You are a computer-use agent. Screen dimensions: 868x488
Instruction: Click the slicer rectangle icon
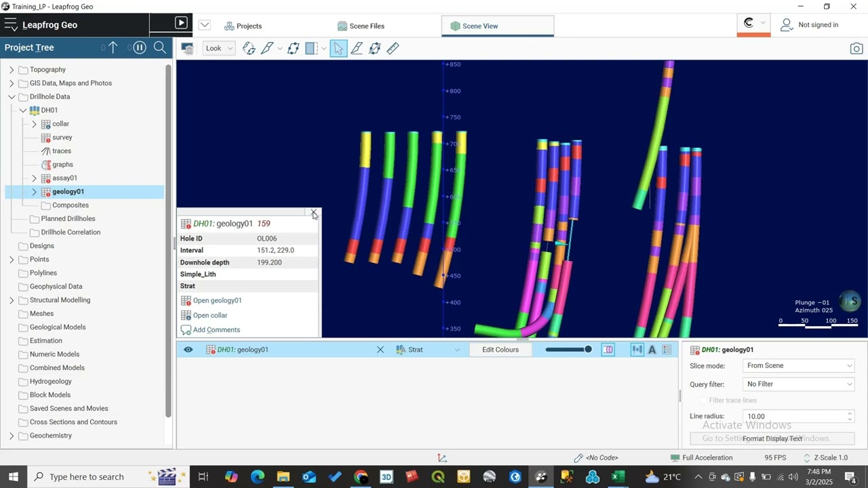(311, 48)
